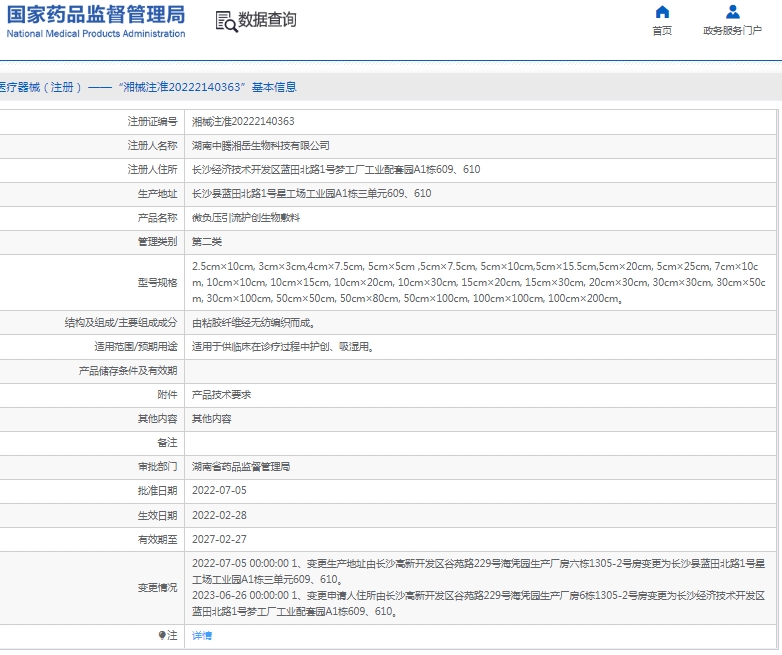Screen dimensions: 782x655
Task: Click intended use text 适用于供临床在诊疗过程中护创
Action: pyautogui.click(x=283, y=346)
